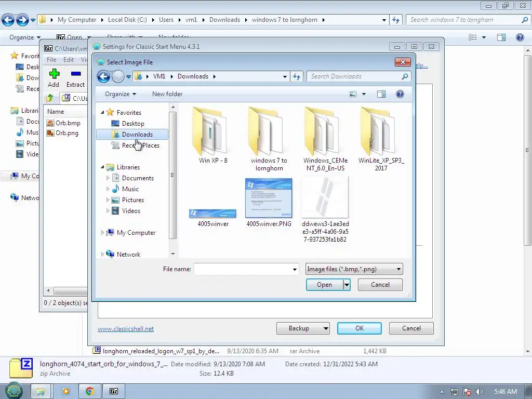Expand Network in the dialog tree
532x399 pixels.
pyautogui.click(x=102, y=254)
